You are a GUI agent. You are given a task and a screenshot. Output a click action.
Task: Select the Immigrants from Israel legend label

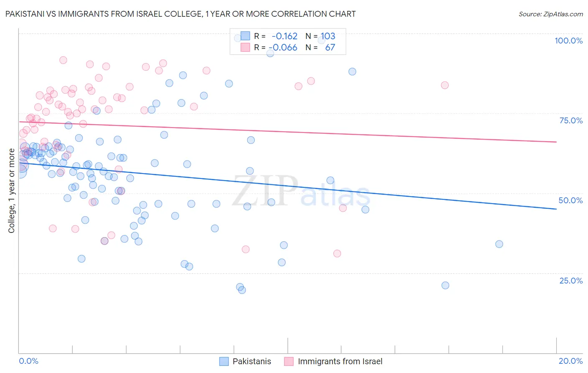[x=340, y=361]
